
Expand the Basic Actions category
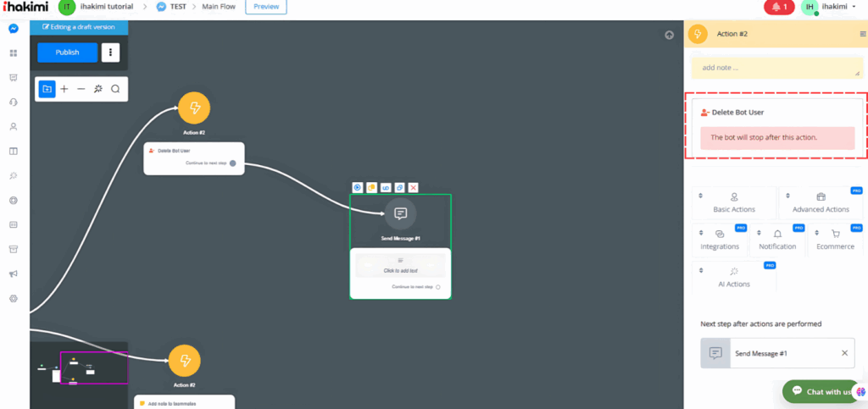733,202
